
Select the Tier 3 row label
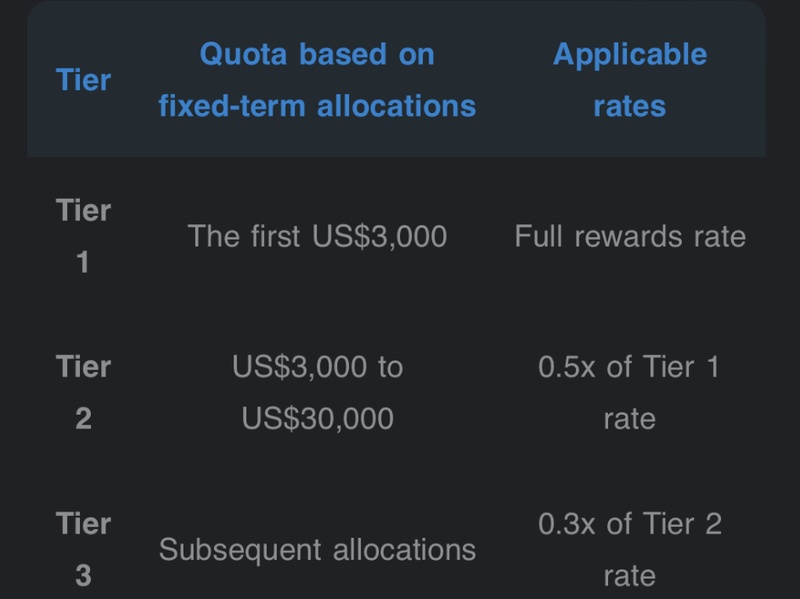point(84,549)
